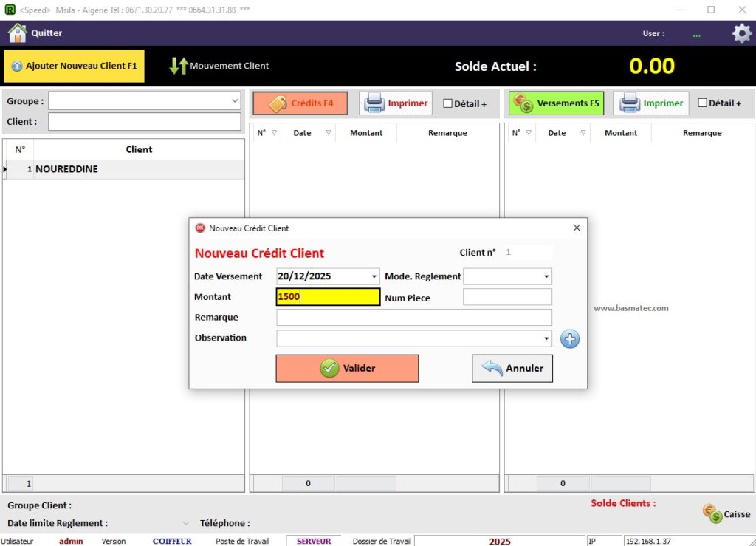Click the Versements F5 coins button
This screenshot has width=756, height=546.
(x=556, y=103)
